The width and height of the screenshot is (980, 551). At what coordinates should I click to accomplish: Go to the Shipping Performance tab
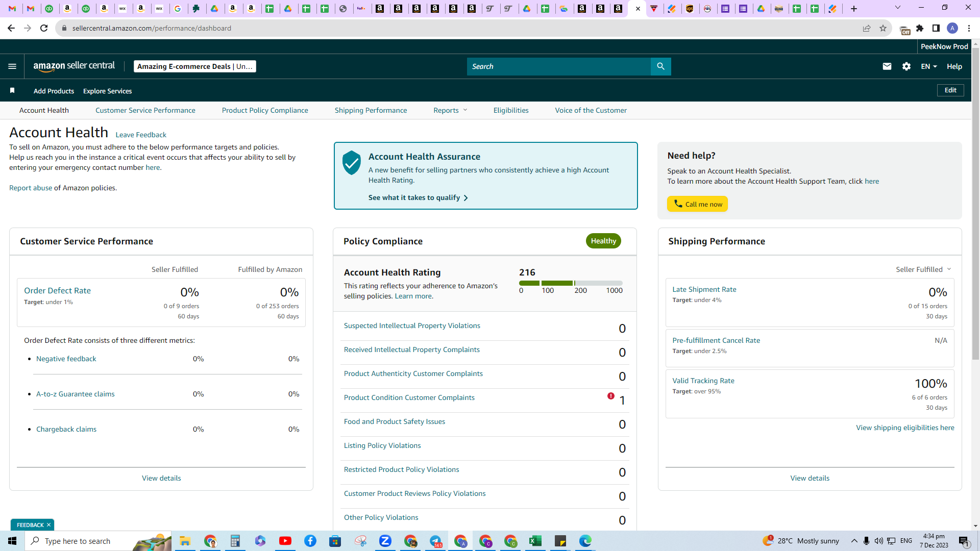[x=371, y=110]
